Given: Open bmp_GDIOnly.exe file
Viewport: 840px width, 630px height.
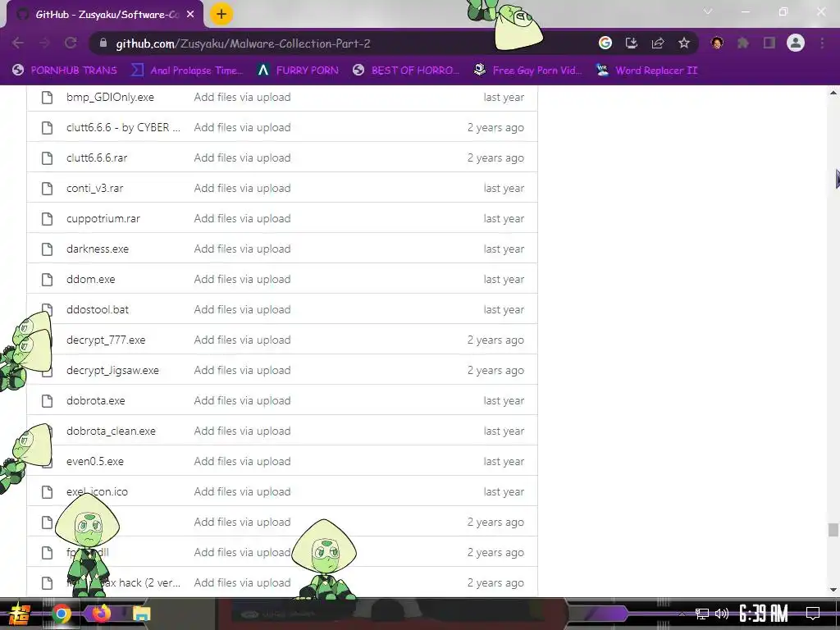Looking at the screenshot, I should (x=111, y=97).
